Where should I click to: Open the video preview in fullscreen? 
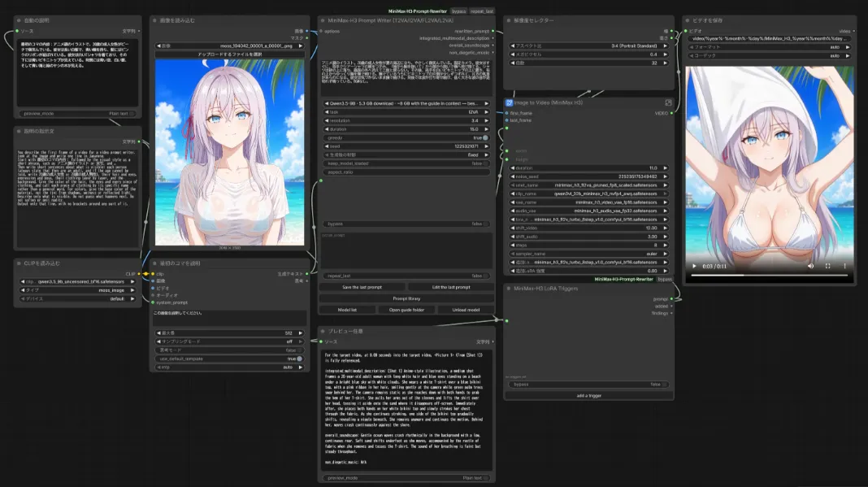pyautogui.click(x=827, y=266)
